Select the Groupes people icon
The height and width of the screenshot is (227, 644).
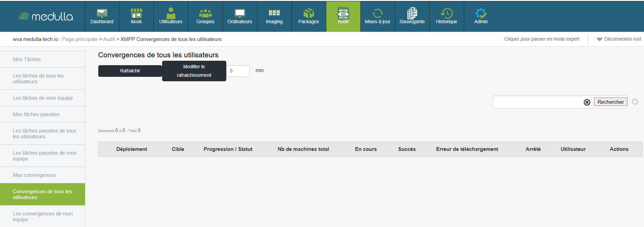coord(205,13)
